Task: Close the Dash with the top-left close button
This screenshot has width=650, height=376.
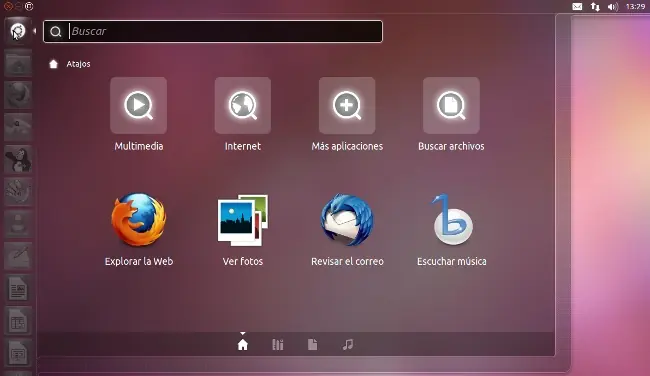Action: pyautogui.click(x=8, y=6)
